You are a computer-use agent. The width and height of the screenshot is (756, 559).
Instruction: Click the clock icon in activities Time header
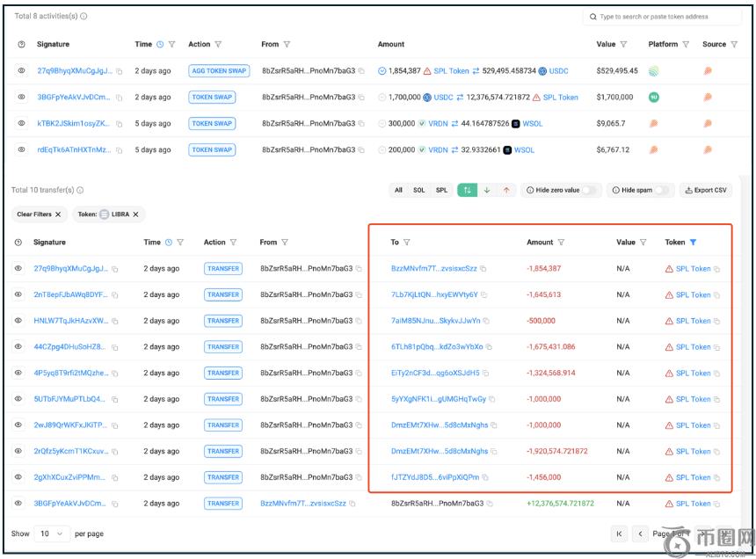(160, 44)
